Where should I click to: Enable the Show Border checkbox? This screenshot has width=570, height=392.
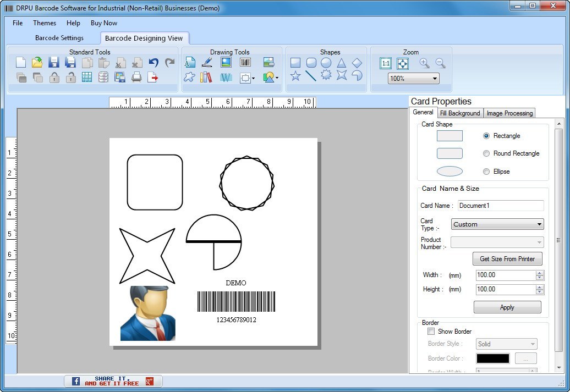pyautogui.click(x=431, y=332)
